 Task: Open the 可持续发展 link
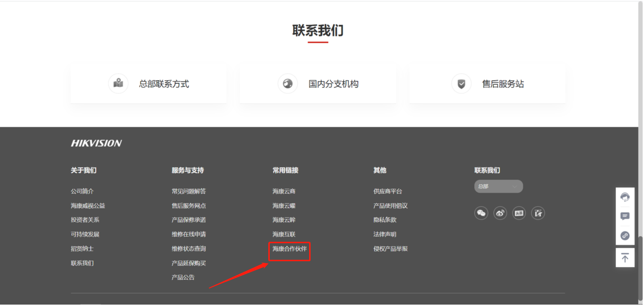point(85,234)
